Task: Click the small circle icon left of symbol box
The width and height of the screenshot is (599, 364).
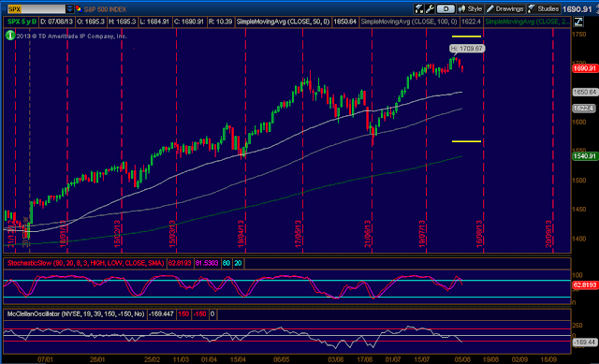Action: (x=4, y=8)
